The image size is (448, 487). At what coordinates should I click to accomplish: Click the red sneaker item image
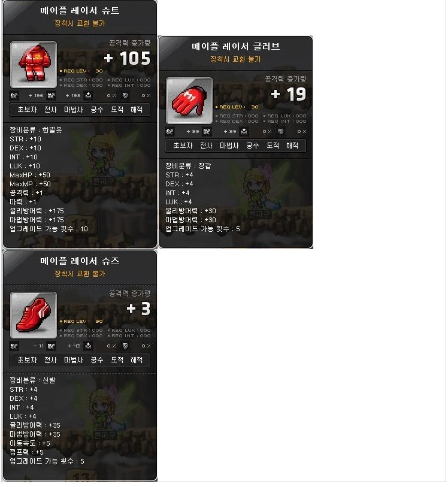point(34,315)
